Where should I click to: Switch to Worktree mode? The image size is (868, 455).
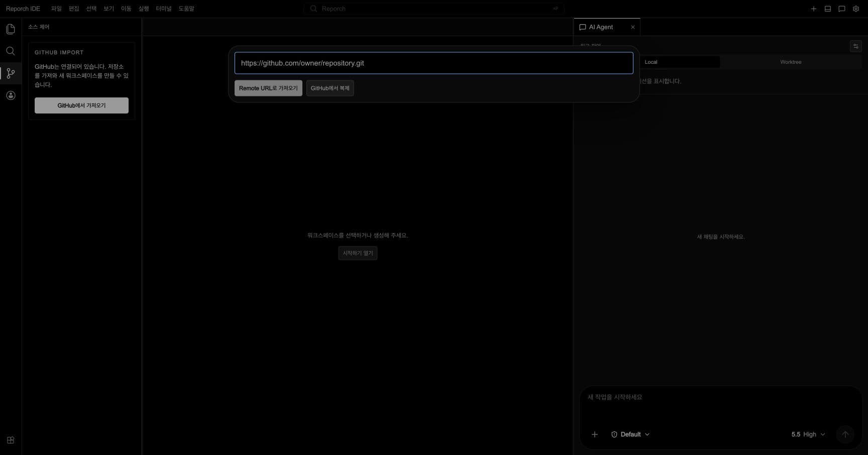791,62
